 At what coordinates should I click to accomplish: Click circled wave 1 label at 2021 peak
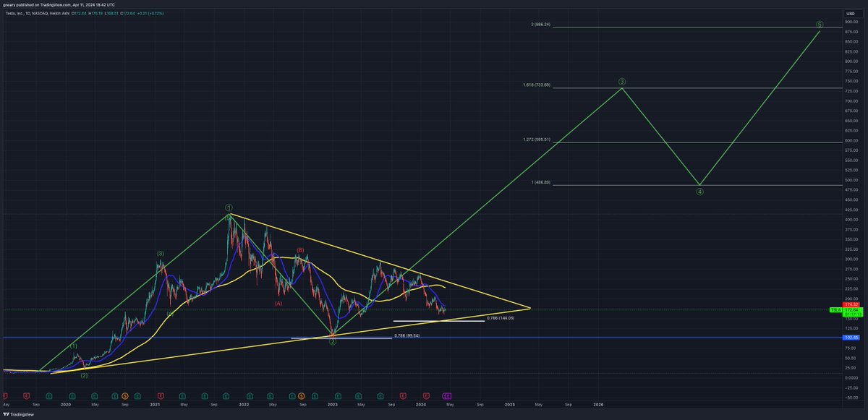click(229, 207)
